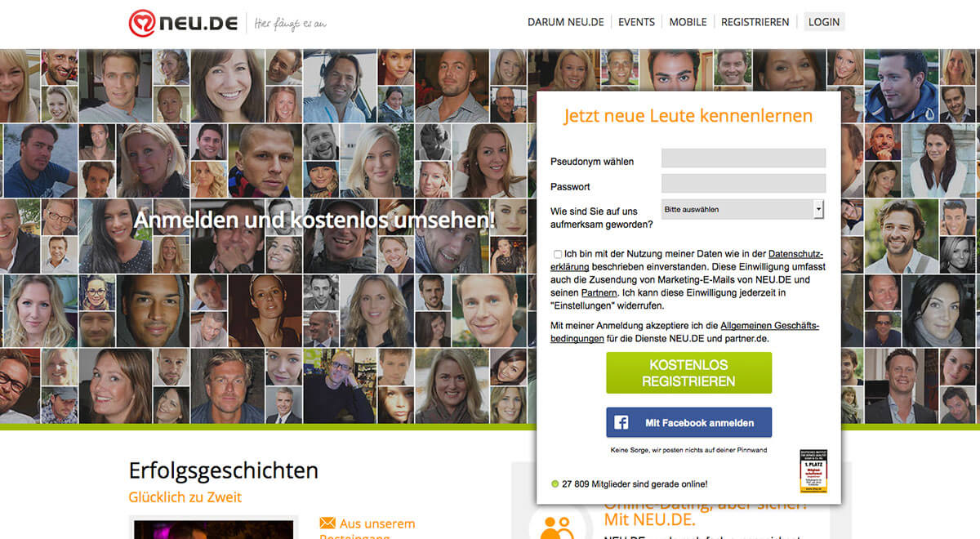Click the Facebook 'f' icon
This screenshot has height=539, width=980.
pyautogui.click(x=621, y=423)
